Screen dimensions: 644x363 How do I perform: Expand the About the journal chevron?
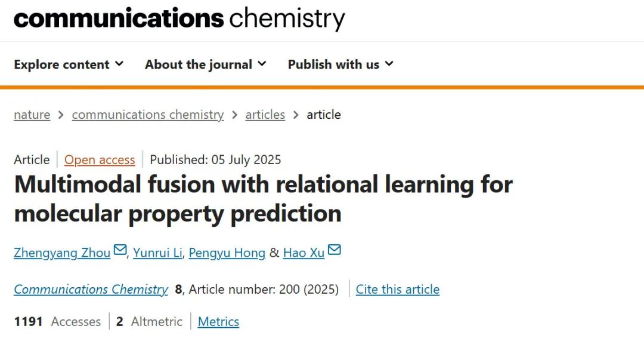[262, 64]
